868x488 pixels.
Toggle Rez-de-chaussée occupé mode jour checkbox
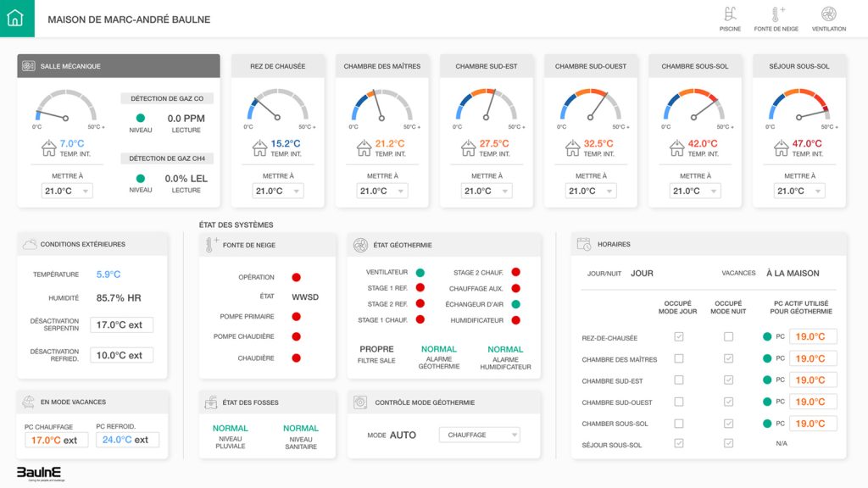(678, 337)
